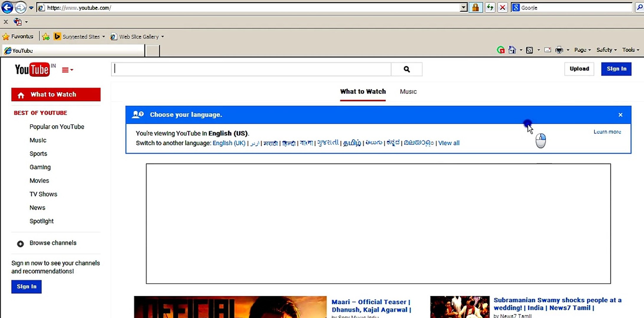Viewport: 644px width, 318px height.
Task: Open the Learn more link
Action: (x=607, y=132)
